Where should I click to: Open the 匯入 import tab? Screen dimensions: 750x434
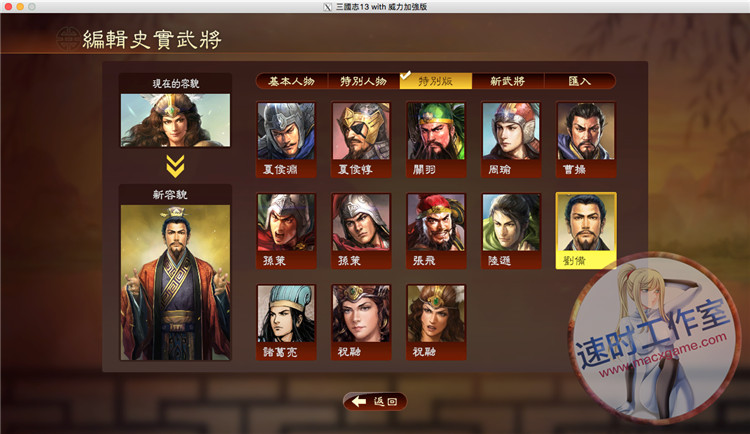point(580,81)
